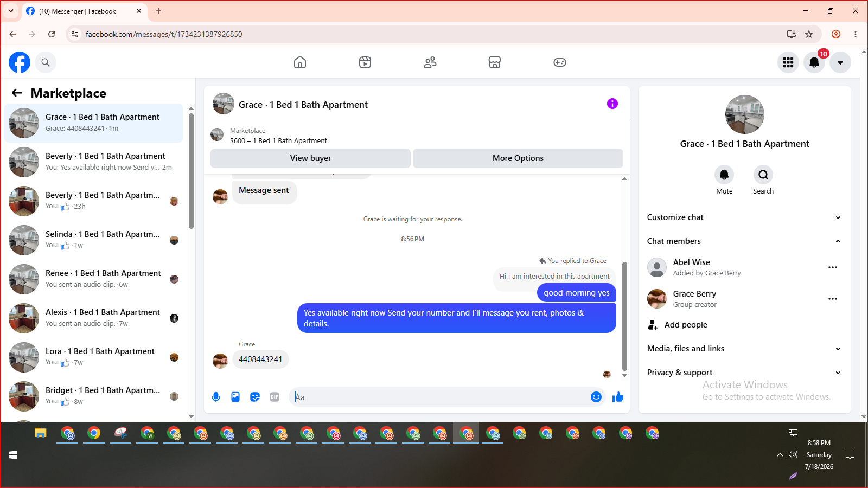868x488 pixels.
Task: Open the Lora apartment conversation
Action: tap(94, 357)
